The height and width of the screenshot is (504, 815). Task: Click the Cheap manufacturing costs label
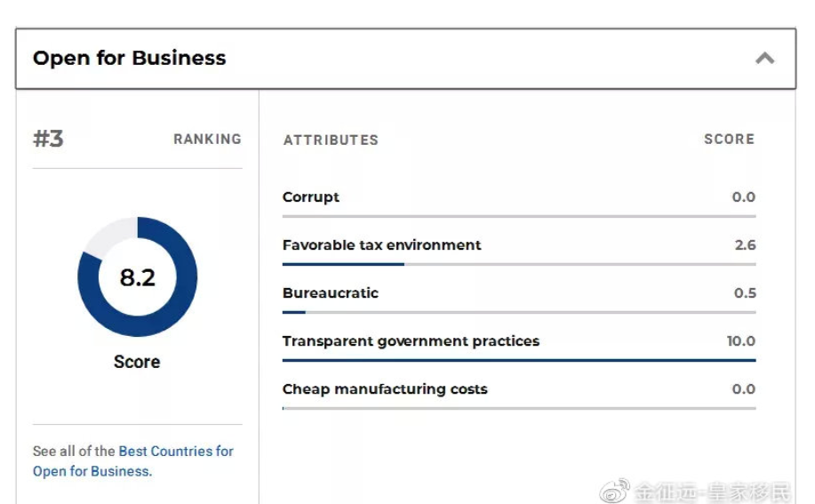[x=385, y=389]
